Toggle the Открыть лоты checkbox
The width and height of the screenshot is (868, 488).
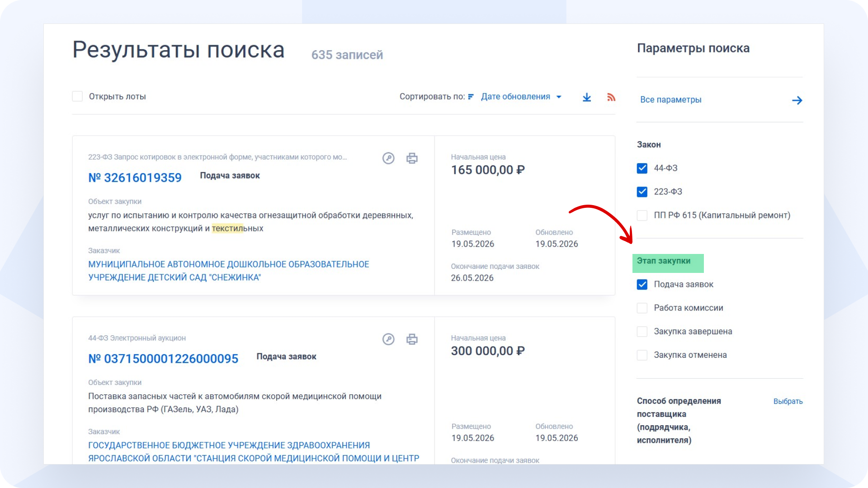[77, 96]
